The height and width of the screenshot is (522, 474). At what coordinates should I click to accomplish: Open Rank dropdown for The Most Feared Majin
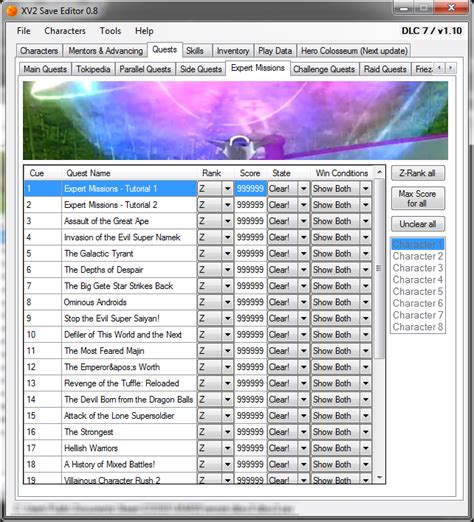pyautogui.click(x=228, y=351)
